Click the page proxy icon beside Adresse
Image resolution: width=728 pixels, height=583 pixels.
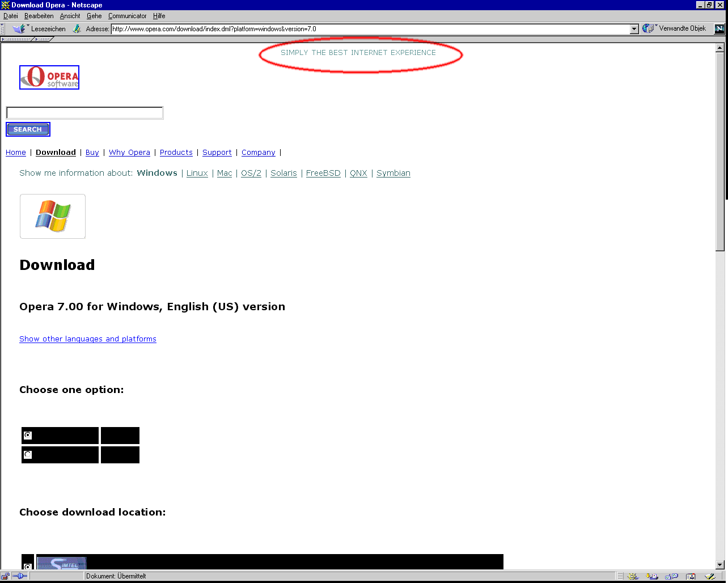pos(77,29)
